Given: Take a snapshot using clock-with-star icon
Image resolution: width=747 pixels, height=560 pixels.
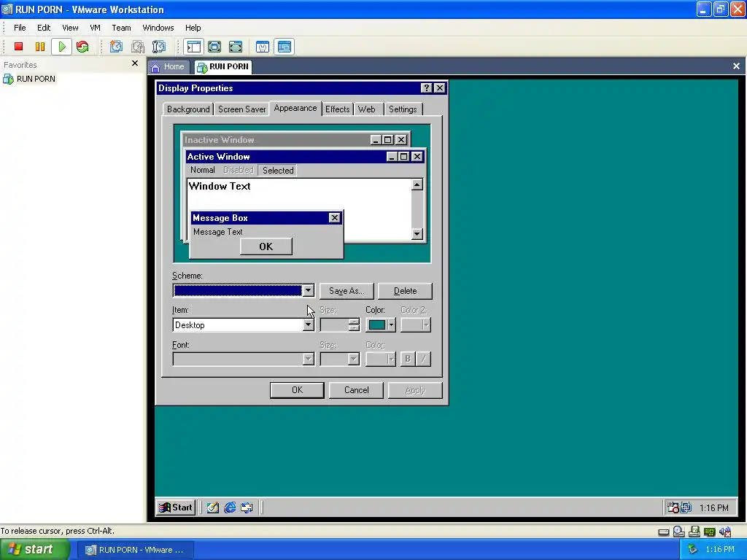Looking at the screenshot, I should coord(116,47).
